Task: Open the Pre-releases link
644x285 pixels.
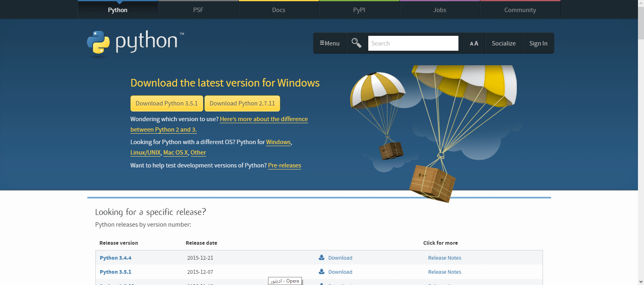Action: tap(285, 165)
